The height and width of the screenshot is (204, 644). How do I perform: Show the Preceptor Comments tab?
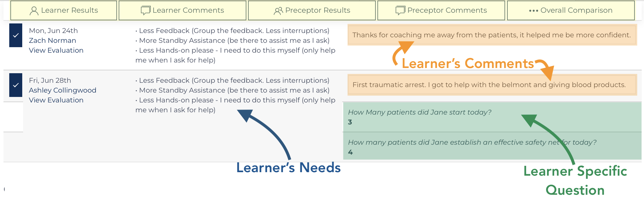[x=441, y=10]
